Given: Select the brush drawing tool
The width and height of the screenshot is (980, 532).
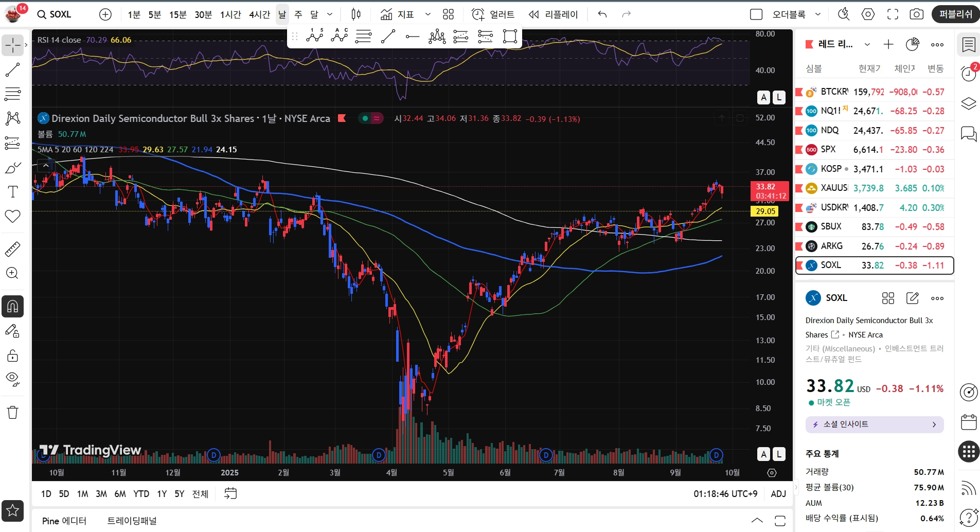Looking at the screenshot, I should coord(13,167).
